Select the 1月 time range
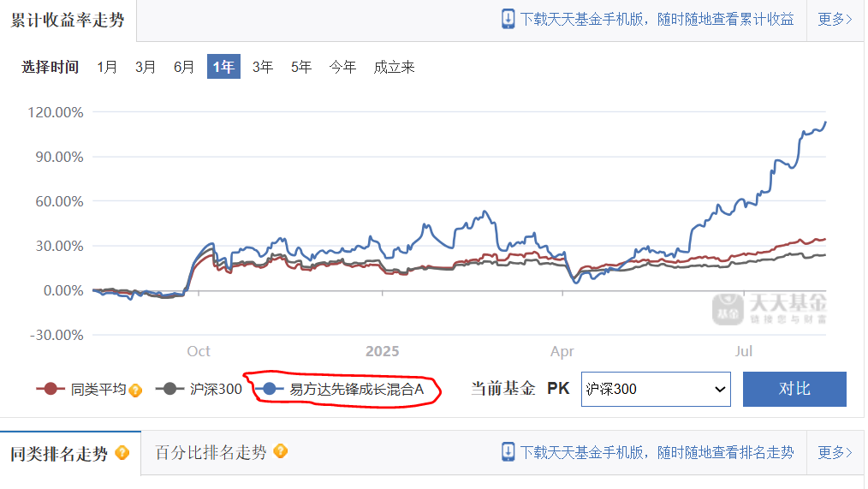The width and height of the screenshot is (868, 489). (107, 67)
